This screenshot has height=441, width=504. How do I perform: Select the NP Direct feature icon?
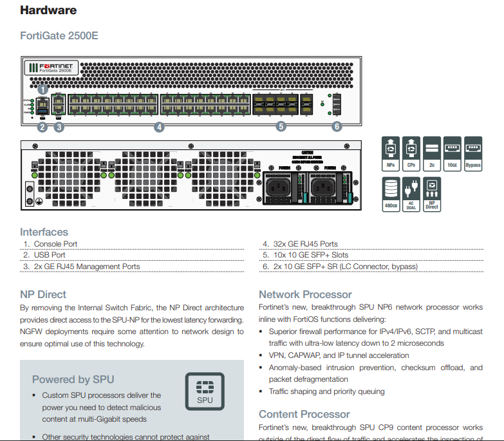click(432, 194)
